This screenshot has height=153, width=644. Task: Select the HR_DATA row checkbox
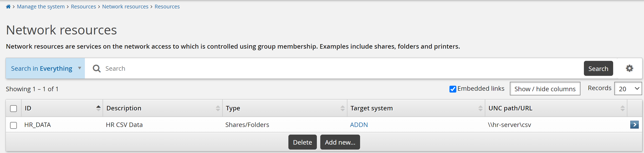click(13, 125)
